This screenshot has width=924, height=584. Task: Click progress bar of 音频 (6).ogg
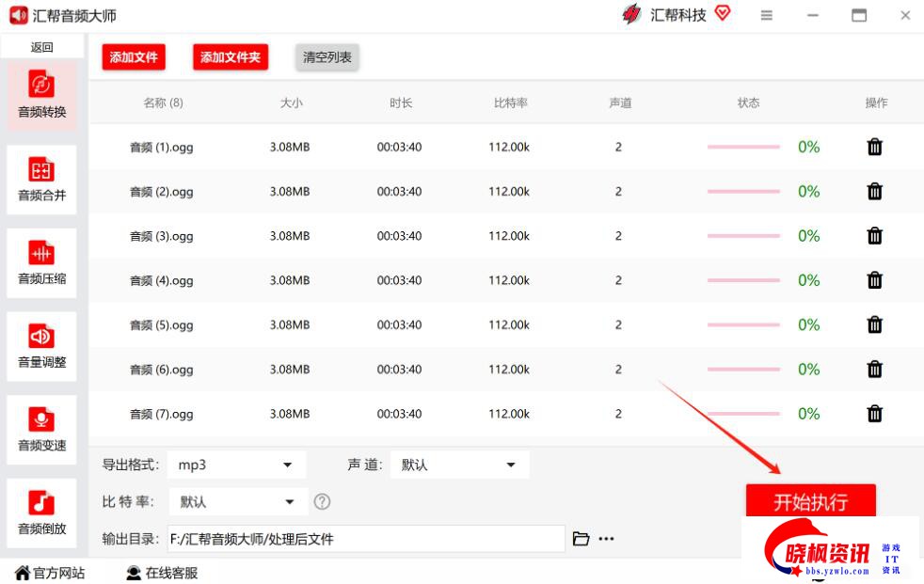(743, 370)
